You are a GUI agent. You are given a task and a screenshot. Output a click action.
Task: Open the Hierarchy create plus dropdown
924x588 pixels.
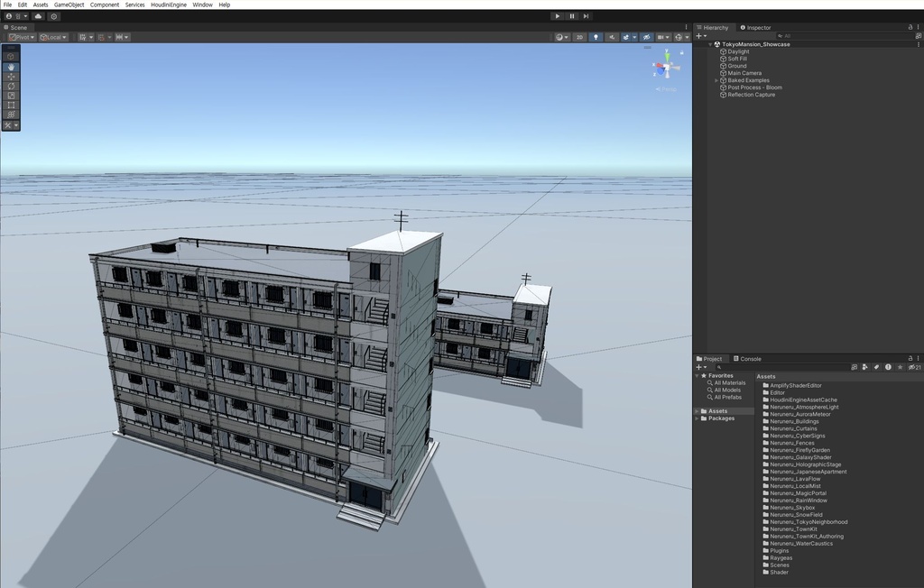[x=701, y=36]
